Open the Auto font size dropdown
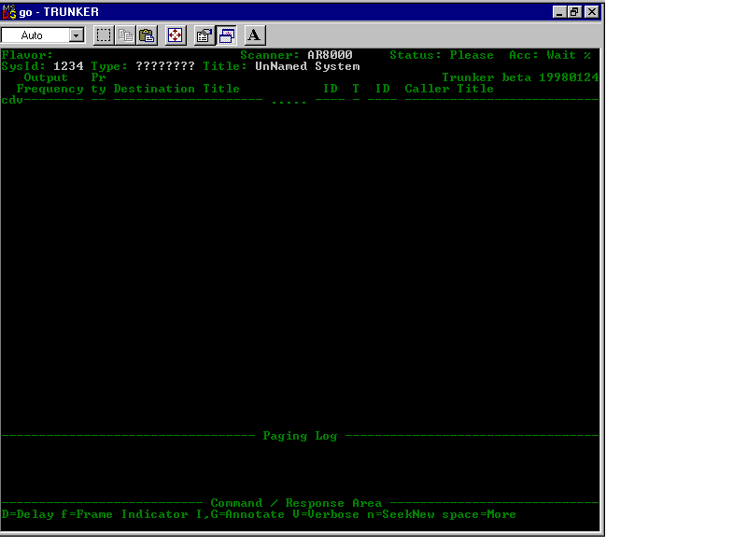Image resolution: width=747 pixels, height=560 pixels. [76, 34]
